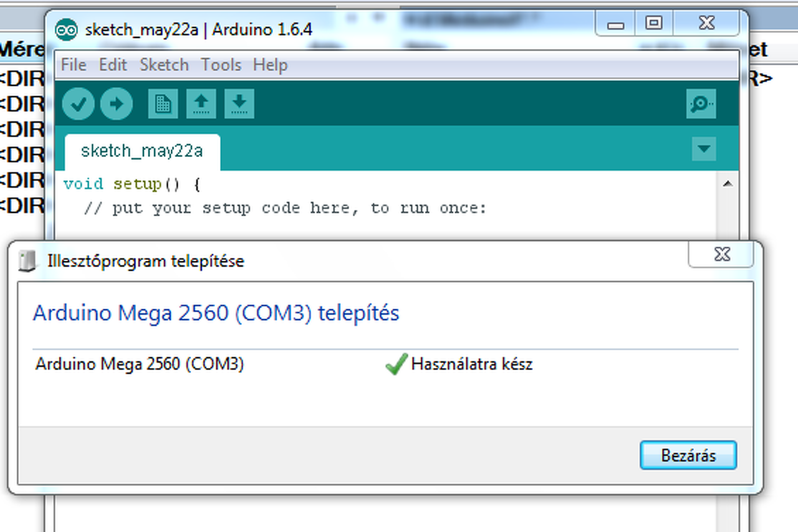Click the 'Használatra kész' status text
The image size is (798, 532).
click(x=472, y=364)
